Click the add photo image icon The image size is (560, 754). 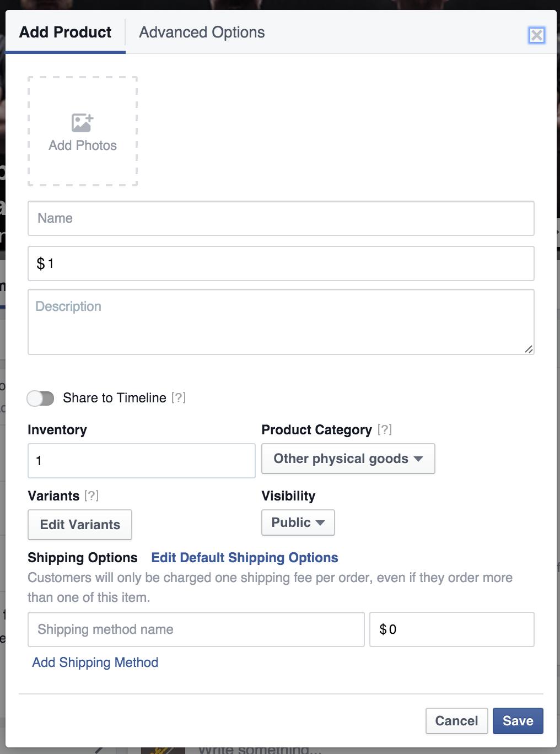[82, 122]
